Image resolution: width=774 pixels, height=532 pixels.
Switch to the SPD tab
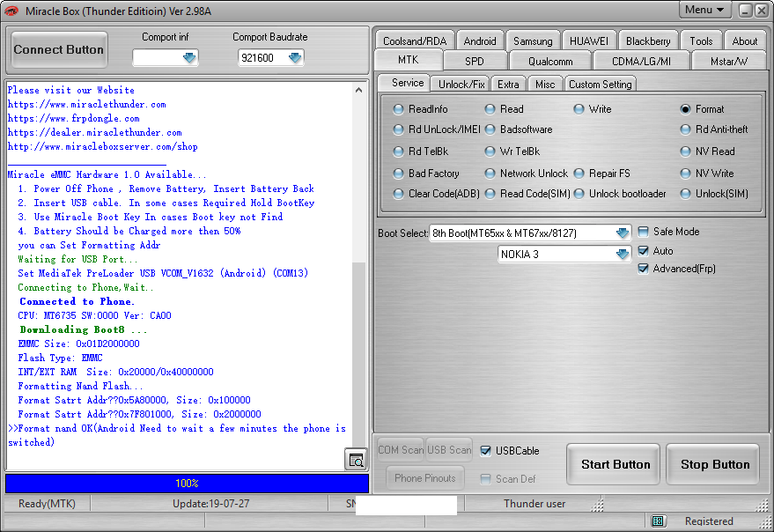point(475,62)
